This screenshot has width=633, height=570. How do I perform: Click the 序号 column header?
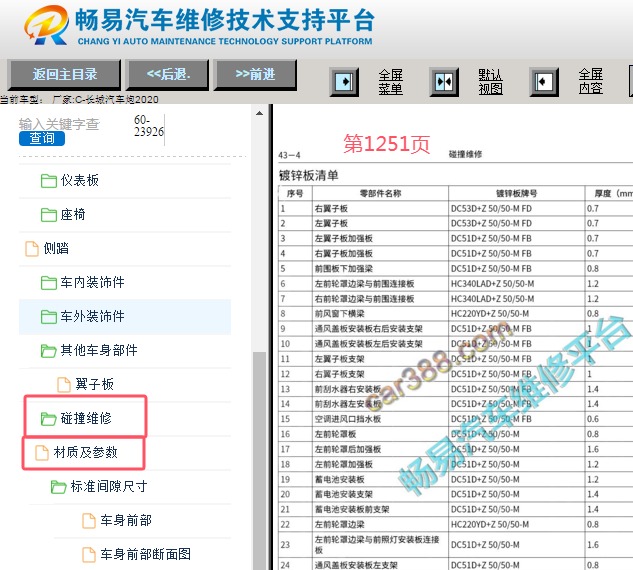click(295, 194)
